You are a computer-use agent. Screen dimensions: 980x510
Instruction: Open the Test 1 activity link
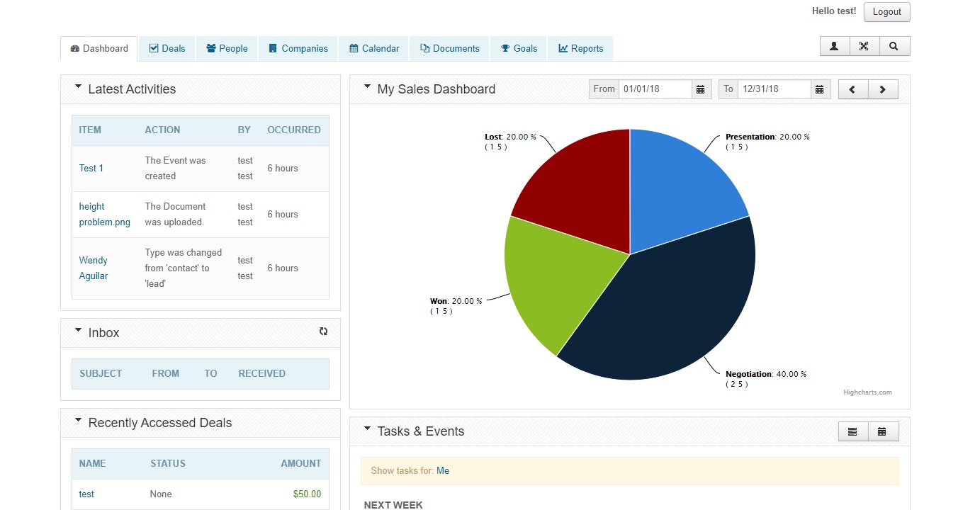(91, 168)
